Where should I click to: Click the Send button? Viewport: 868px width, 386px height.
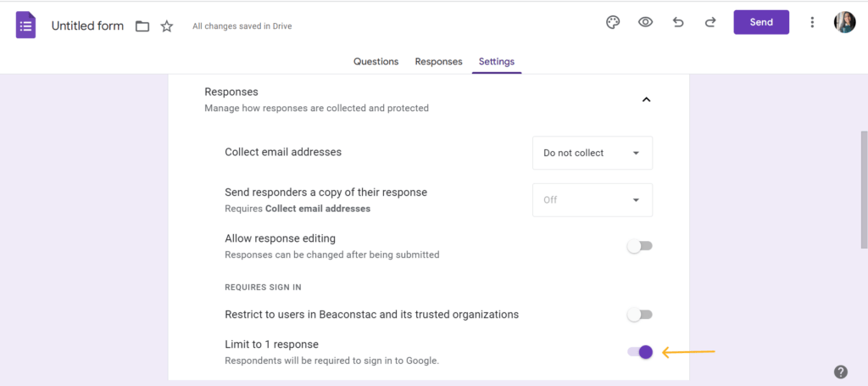tap(761, 23)
